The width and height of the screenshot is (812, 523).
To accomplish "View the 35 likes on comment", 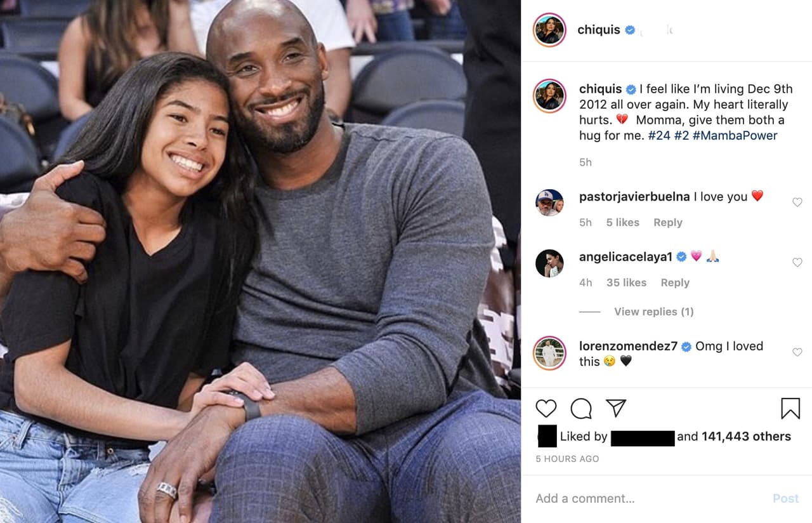I will [626, 282].
